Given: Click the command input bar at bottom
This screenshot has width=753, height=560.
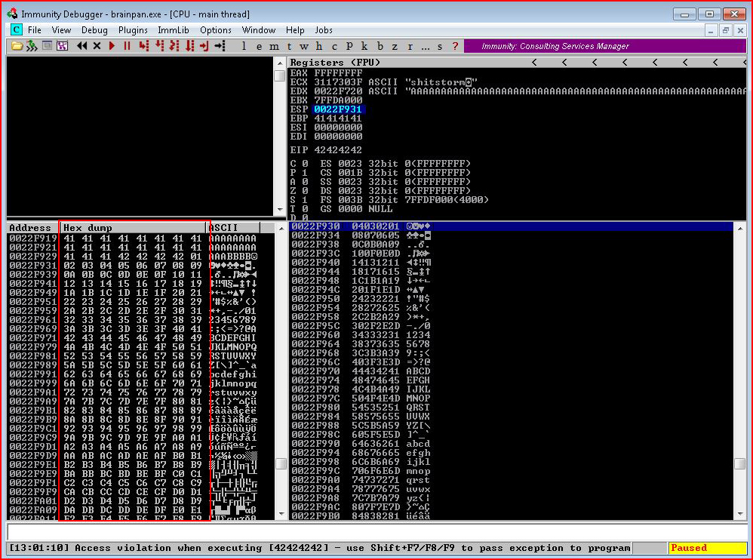Looking at the screenshot, I should pyautogui.click(x=376, y=532).
